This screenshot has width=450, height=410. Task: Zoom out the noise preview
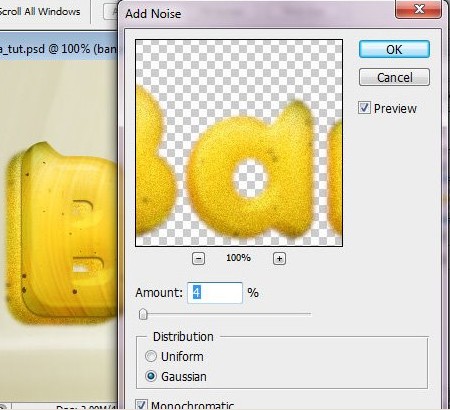click(x=198, y=258)
